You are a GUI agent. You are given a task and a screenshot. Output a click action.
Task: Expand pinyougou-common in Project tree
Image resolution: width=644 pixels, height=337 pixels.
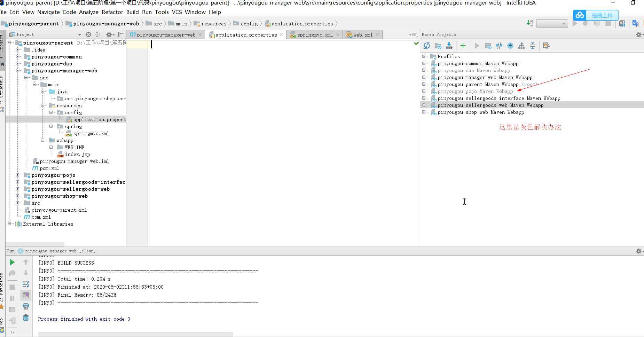(x=18, y=57)
